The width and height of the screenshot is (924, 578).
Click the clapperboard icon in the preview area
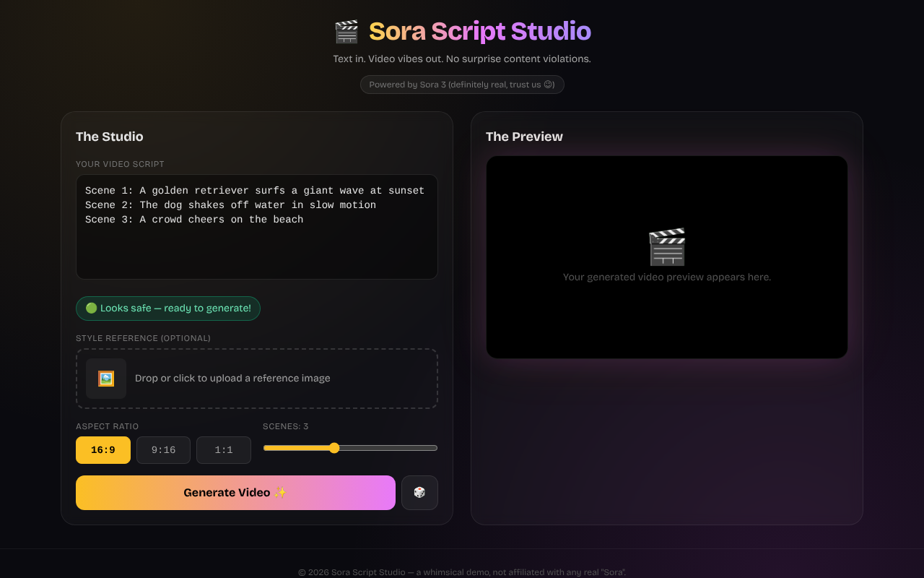667,247
